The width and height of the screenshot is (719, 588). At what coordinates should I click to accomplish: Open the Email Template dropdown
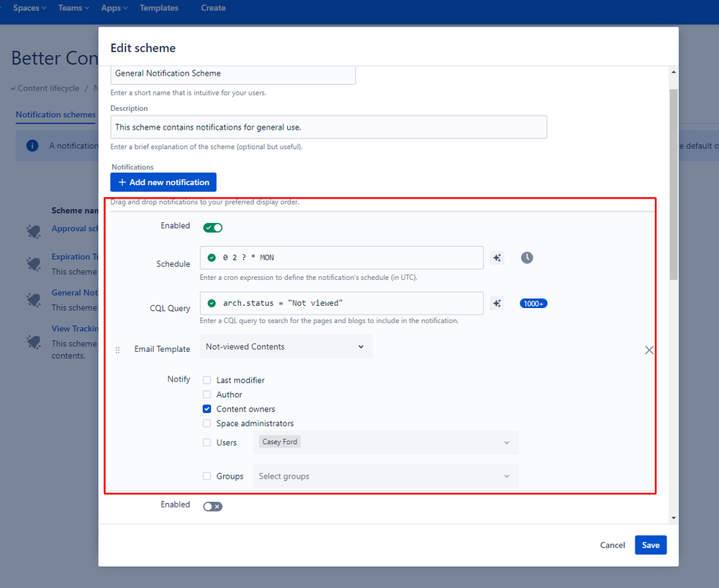286,347
